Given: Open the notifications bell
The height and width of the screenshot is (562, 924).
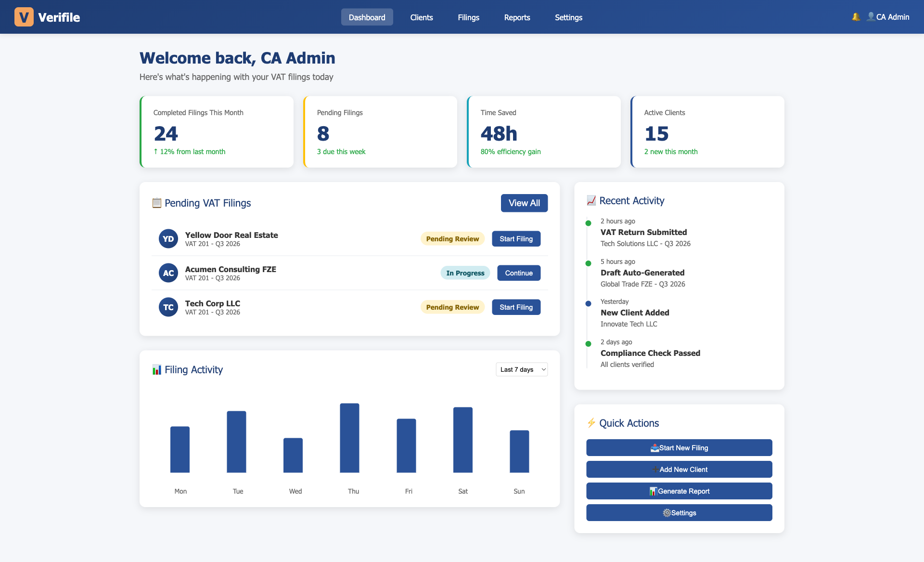Looking at the screenshot, I should click(856, 17).
